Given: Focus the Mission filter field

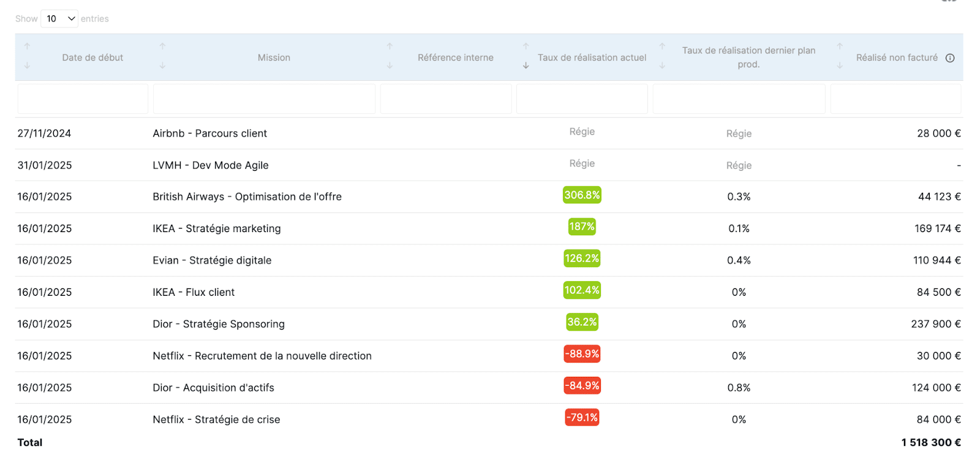Looking at the screenshot, I should [264, 99].
